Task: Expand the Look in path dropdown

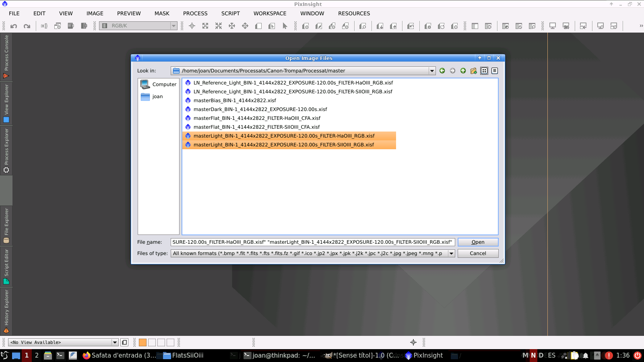Action: [x=432, y=71]
